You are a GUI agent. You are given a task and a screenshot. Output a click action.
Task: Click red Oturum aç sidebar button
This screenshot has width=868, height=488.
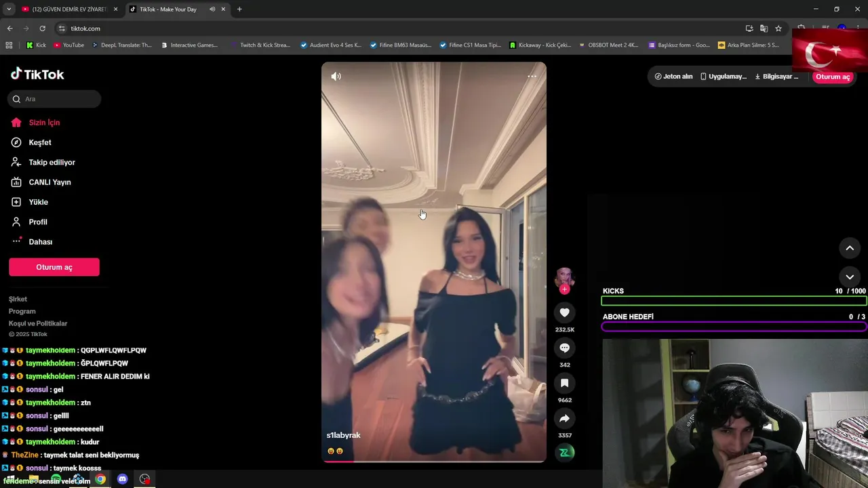[x=54, y=267]
